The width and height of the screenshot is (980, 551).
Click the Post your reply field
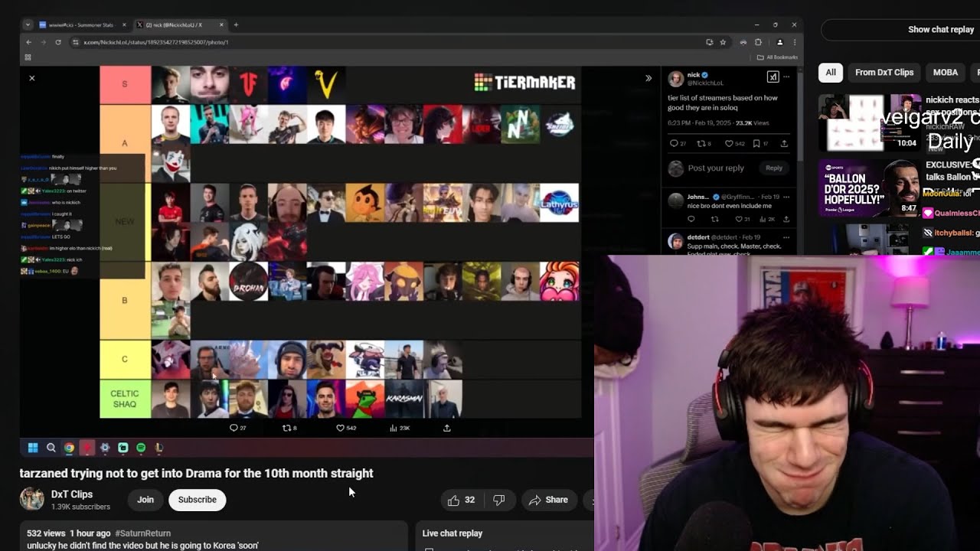716,168
